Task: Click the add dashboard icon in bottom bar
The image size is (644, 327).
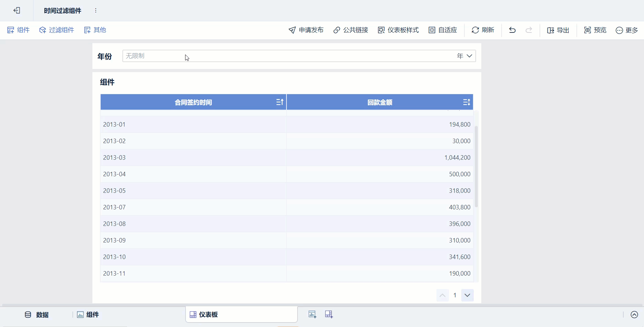Action: pos(329,314)
